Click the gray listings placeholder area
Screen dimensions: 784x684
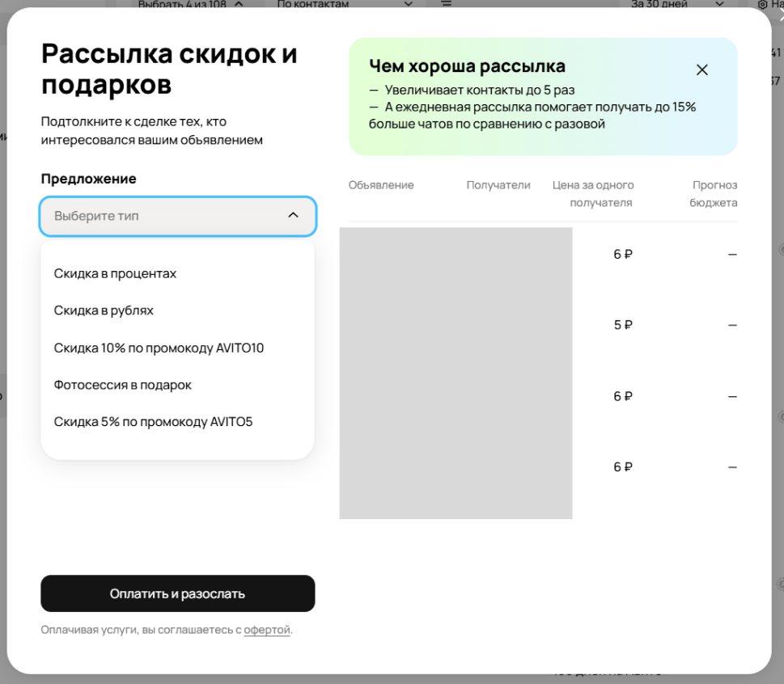456,374
